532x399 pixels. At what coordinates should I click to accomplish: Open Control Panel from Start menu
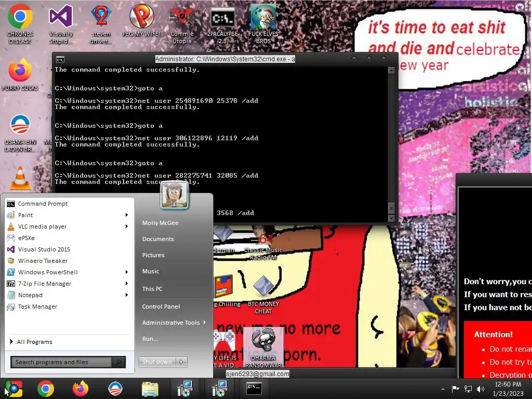[x=161, y=307]
